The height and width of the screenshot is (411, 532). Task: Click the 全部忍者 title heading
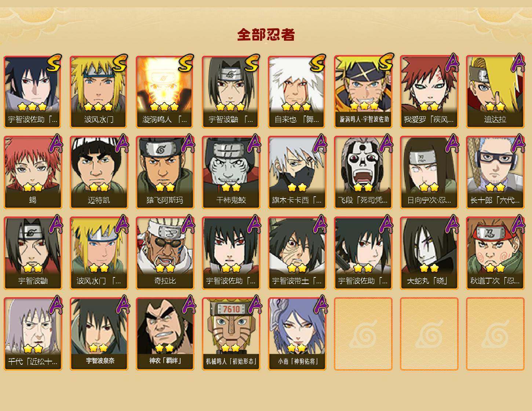click(266, 35)
